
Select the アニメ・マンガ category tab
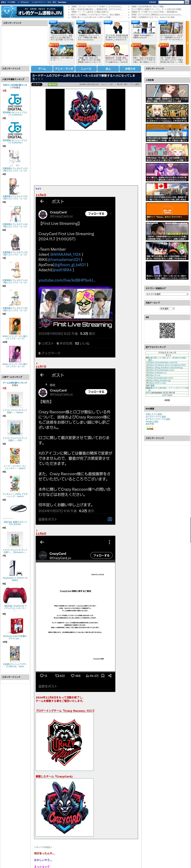tap(64, 69)
